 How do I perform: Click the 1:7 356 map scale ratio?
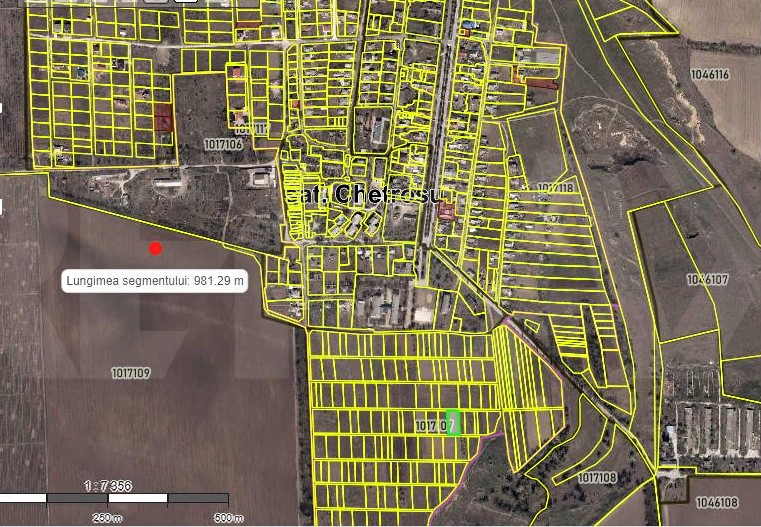pos(108,485)
